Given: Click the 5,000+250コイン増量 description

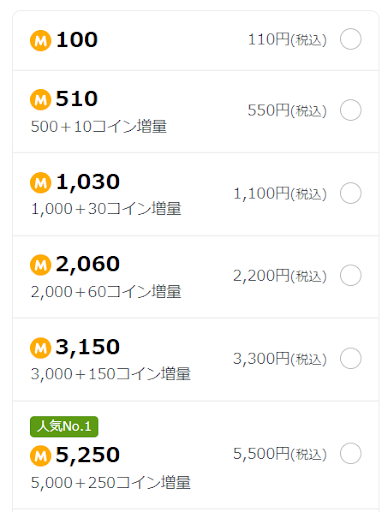Looking at the screenshot, I should [x=111, y=483].
